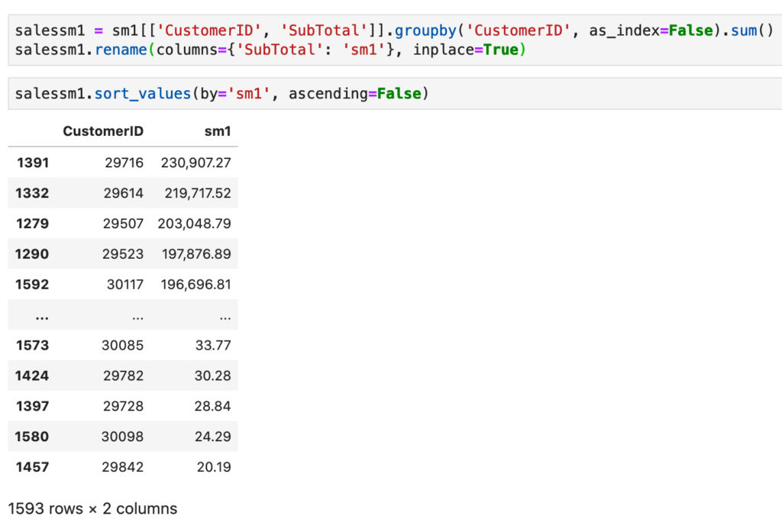Screen dimensions: 782x532
Task: Click CustomerID value 29523
Action: (123, 253)
